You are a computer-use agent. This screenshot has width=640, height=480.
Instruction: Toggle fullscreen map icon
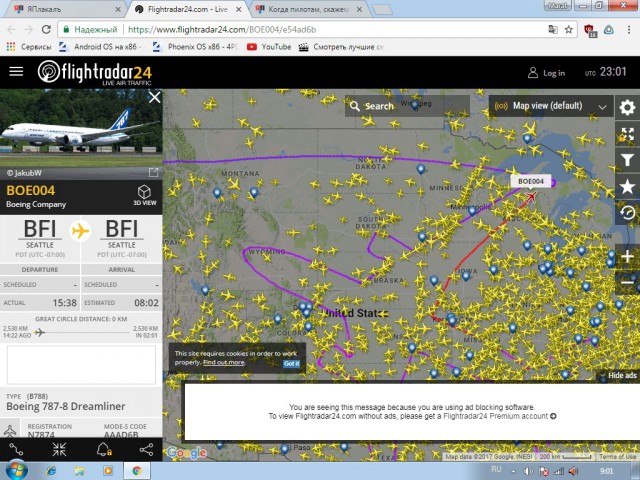tap(627, 134)
